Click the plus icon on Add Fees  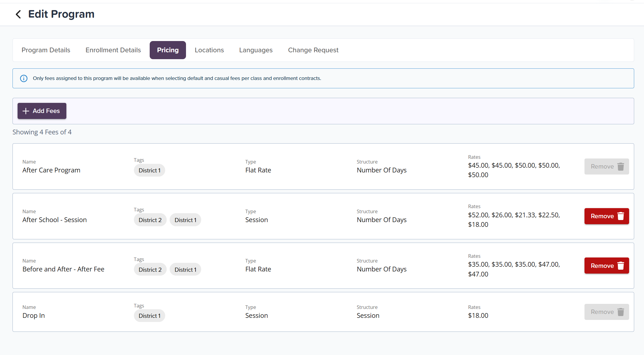[26, 111]
